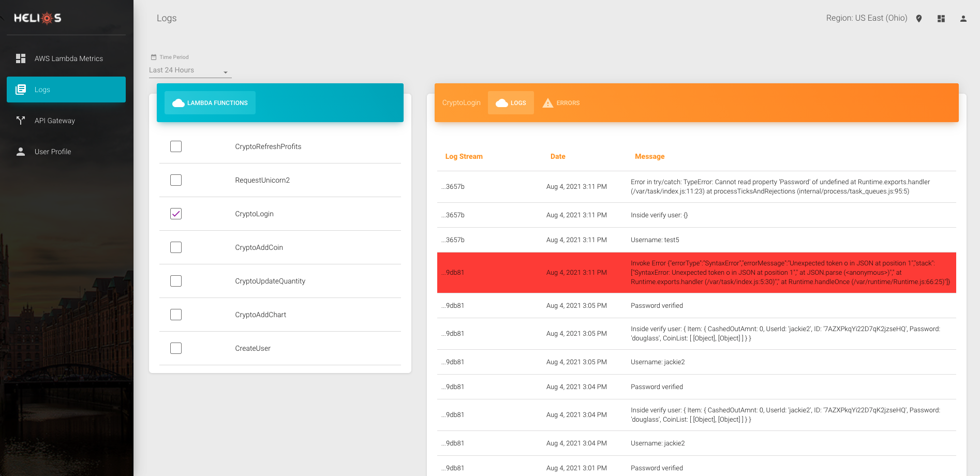Sort by Log Stream column header
Viewport: 980px width, 476px height.
coord(464,156)
